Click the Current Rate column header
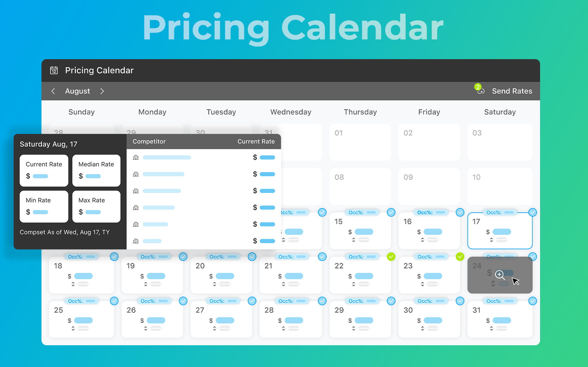This screenshot has height=367, width=588. [x=256, y=141]
